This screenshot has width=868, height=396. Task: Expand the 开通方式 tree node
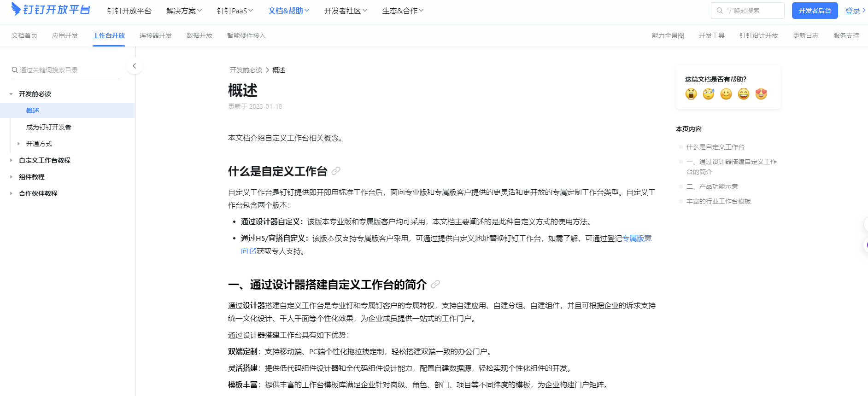click(x=18, y=144)
